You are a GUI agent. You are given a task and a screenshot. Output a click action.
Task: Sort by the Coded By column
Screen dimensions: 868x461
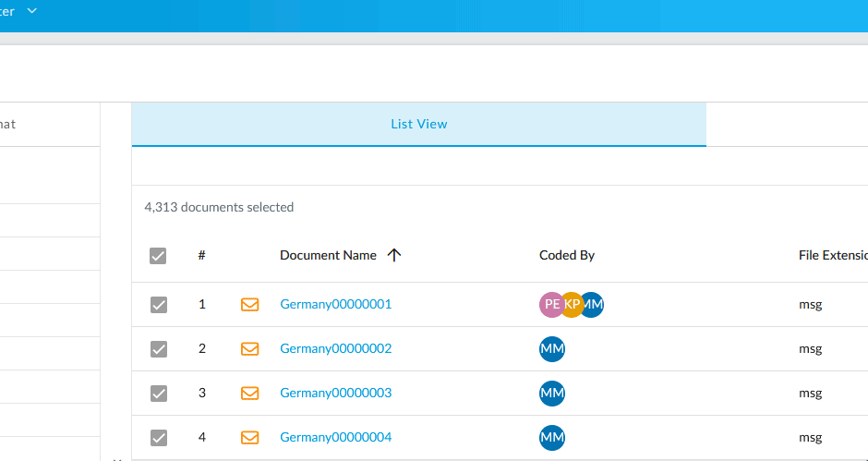pyautogui.click(x=566, y=256)
